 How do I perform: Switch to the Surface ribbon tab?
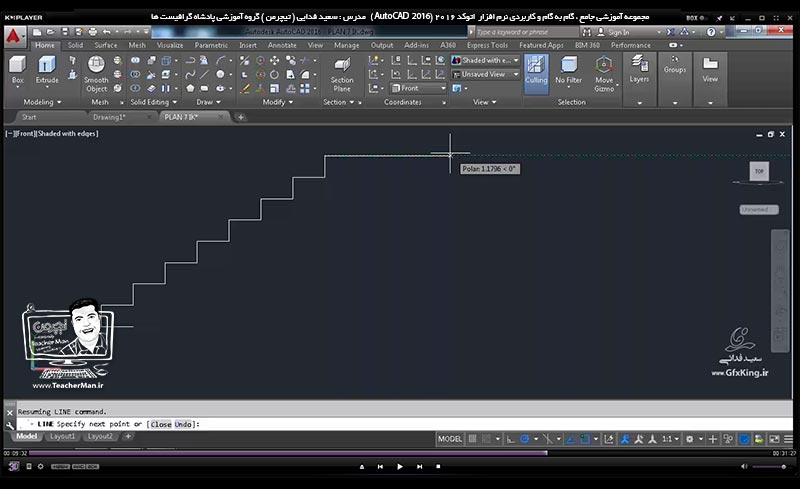106,45
